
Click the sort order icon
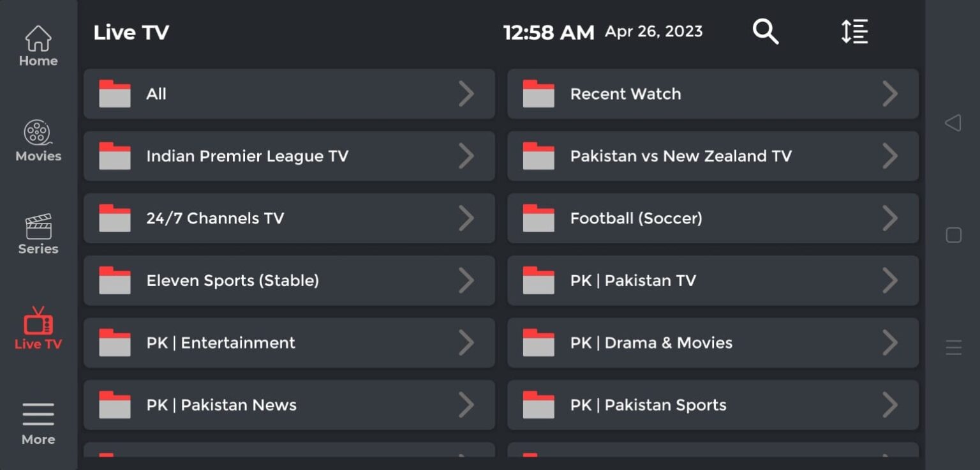click(854, 31)
